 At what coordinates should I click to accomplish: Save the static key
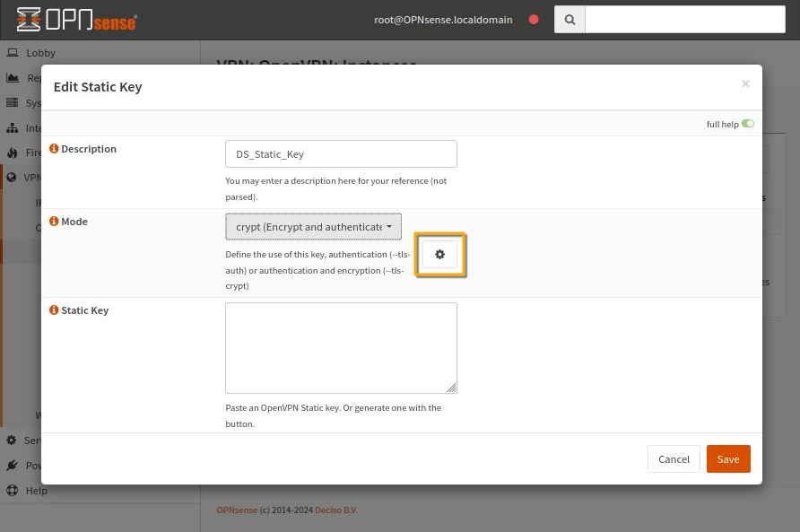pyautogui.click(x=727, y=458)
